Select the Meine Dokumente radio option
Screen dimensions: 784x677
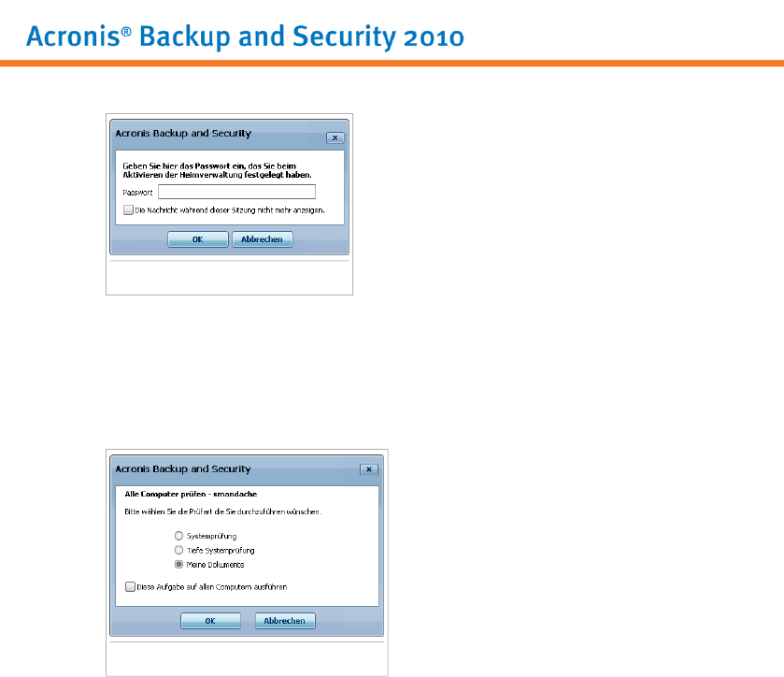click(x=179, y=565)
